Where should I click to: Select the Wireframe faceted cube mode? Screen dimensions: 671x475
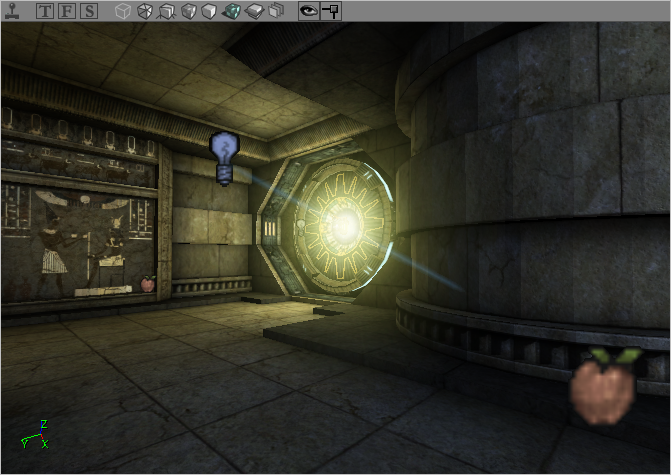pyautogui.click(x=145, y=12)
